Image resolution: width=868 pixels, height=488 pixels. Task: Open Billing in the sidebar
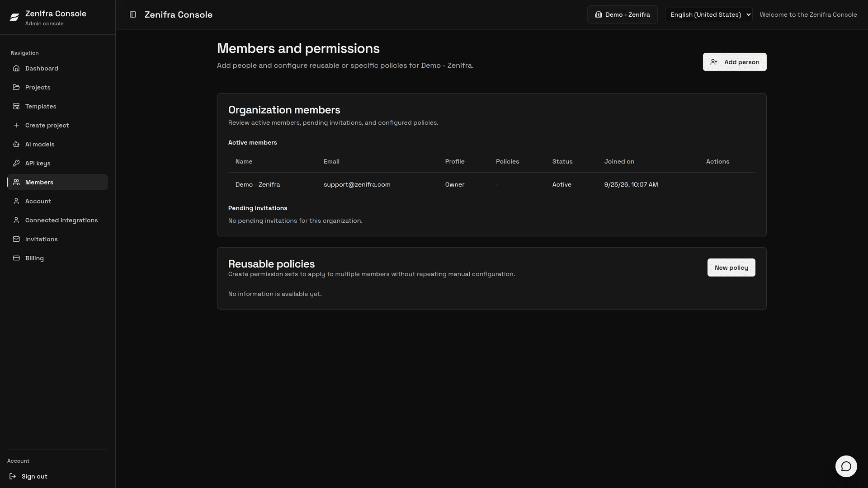point(57,258)
